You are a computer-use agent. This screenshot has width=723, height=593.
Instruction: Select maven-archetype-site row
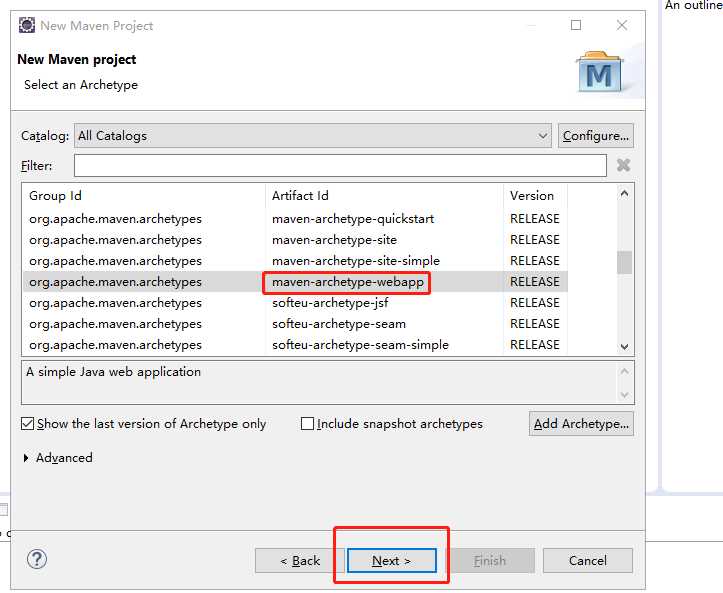pyautogui.click(x=295, y=240)
